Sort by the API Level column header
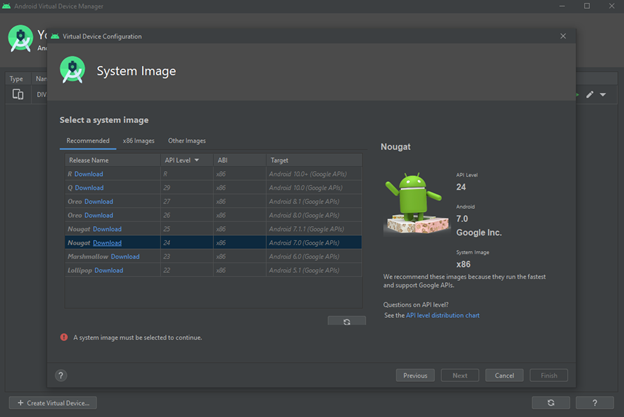 [x=187, y=160]
